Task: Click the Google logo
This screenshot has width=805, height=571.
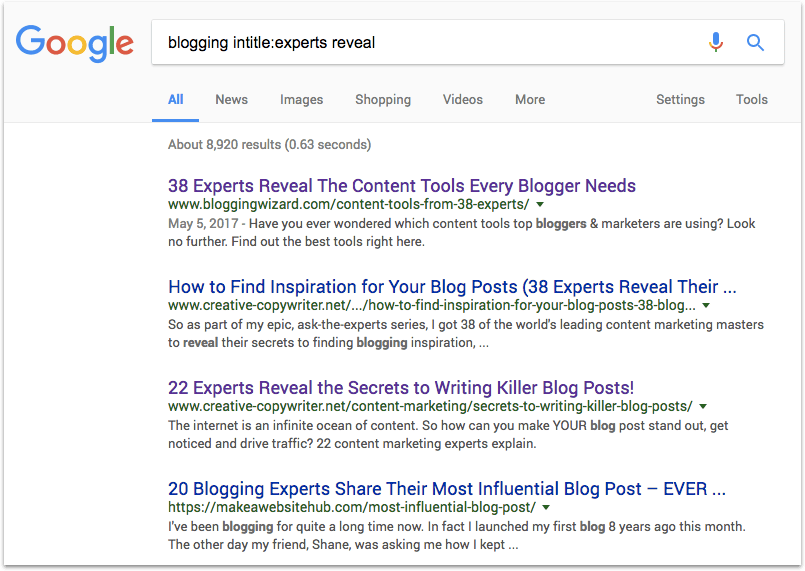Action: tap(74, 43)
